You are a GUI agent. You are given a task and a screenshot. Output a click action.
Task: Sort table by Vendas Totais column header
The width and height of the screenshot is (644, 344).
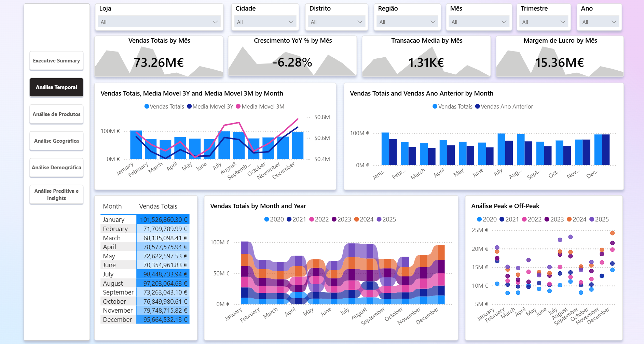click(x=158, y=206)
